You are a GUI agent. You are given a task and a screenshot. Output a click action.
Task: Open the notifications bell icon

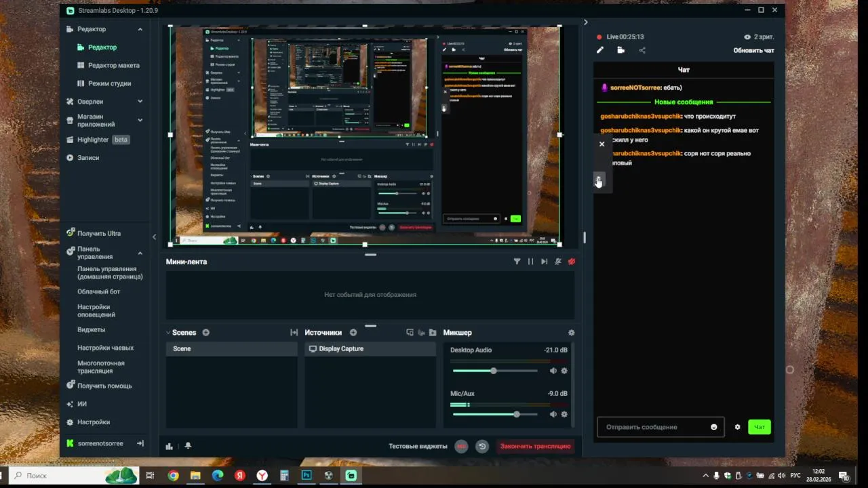(x=188, y=446)
